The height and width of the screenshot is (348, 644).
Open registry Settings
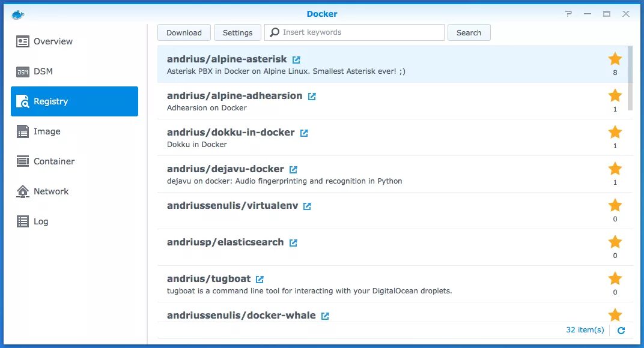click(x=237, y=32)
